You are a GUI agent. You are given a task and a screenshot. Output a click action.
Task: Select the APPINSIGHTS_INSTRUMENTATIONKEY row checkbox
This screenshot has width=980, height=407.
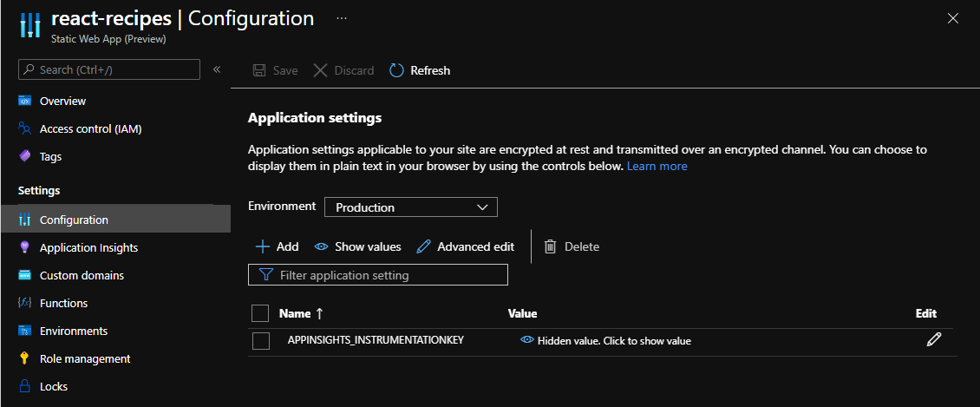pyautogui.click(x=261, y=341)
